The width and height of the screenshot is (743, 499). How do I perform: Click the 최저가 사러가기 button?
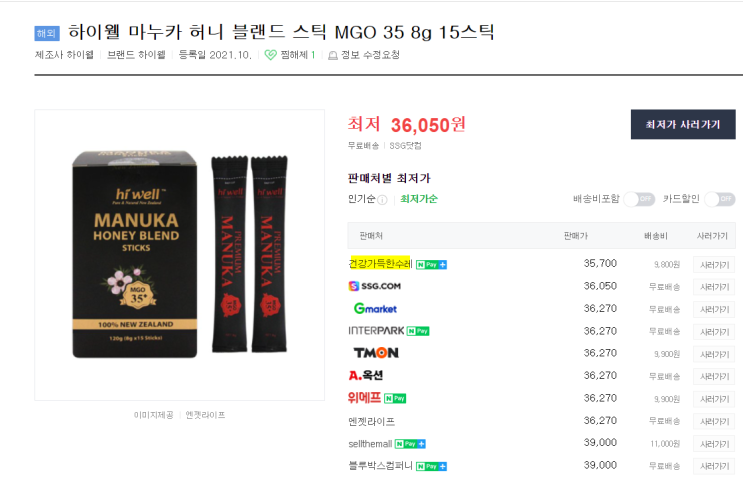tap(683, 125)
